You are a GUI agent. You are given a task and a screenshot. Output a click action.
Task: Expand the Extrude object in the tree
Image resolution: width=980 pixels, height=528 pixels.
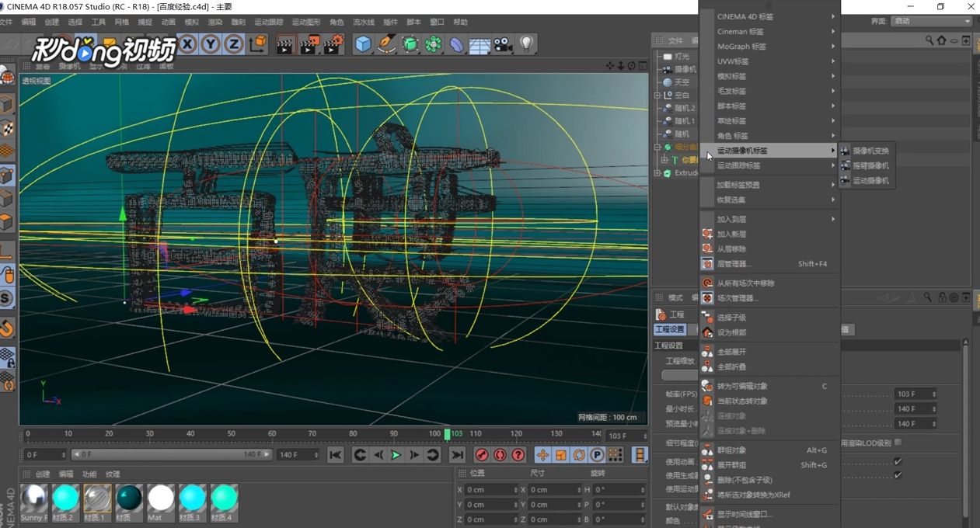(657, 173)
